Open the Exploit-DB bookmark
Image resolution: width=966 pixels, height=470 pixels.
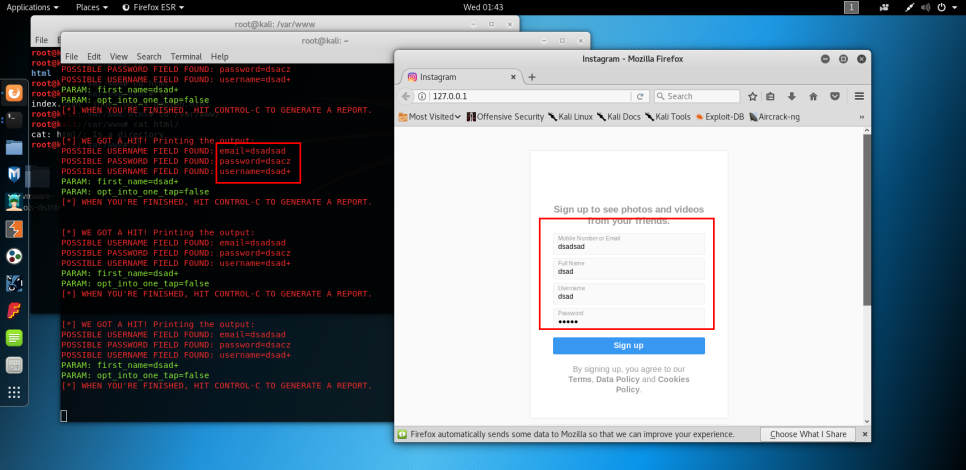[720, 116]
